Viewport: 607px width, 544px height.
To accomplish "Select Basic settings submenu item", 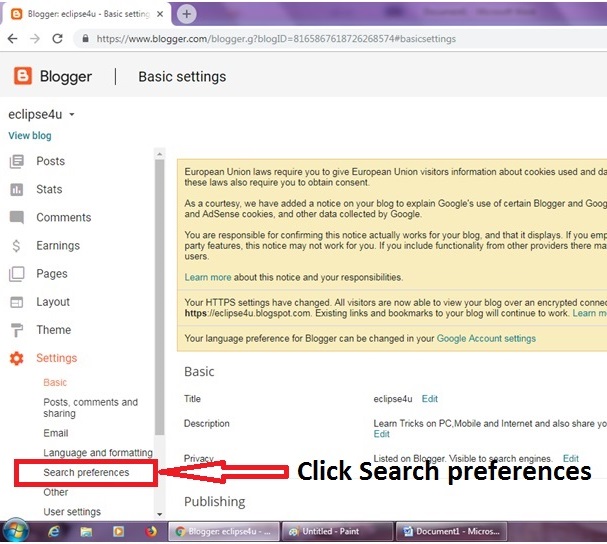I will [55, 383].
